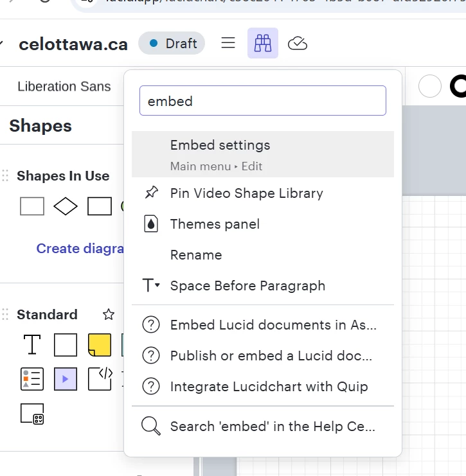Pick the diamond shape in Shapes In Use
The image size is (466, 476).
66,206
